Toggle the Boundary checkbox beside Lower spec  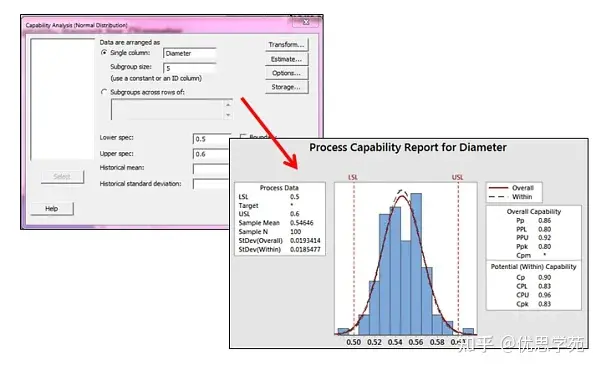click(243, 136)
